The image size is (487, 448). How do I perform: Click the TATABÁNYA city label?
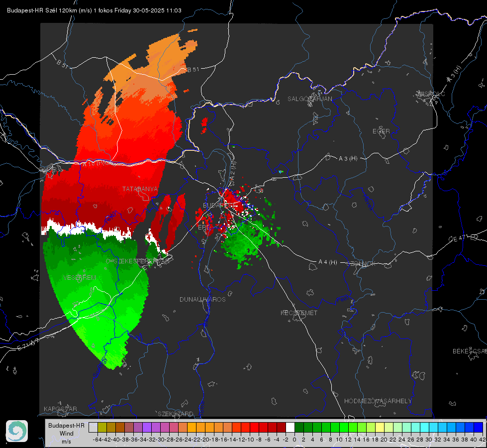pos(140,189)
